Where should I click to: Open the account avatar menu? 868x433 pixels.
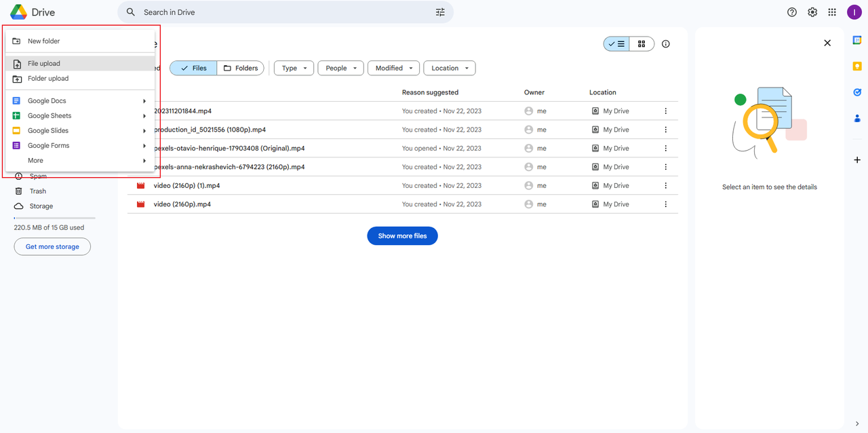(x=854, y=12)
